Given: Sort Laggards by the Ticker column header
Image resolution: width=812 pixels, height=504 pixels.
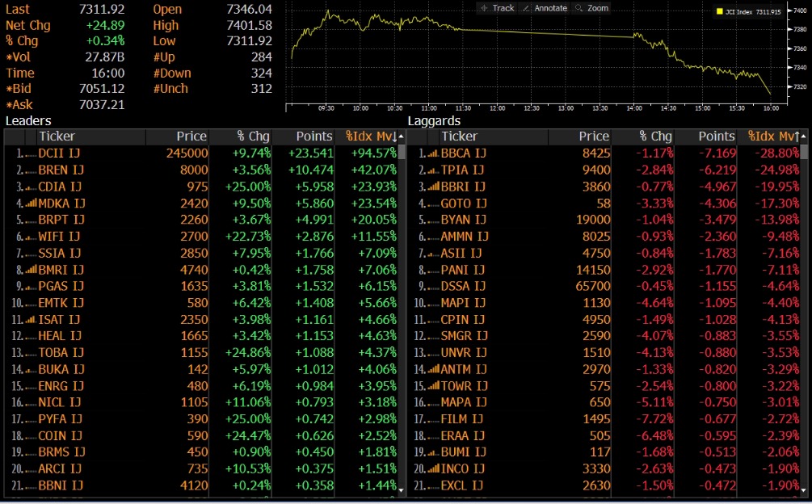Looking at the screenshot, I should [460, 136].
